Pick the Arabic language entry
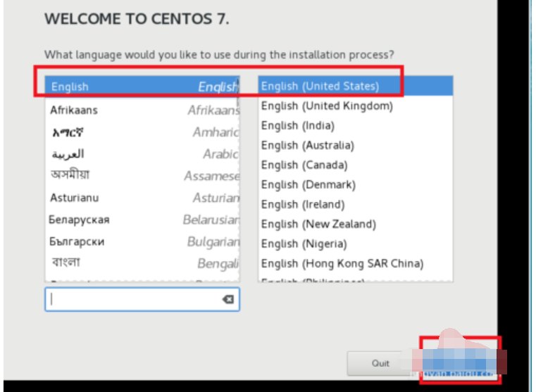Screen dimensions: 536x392 click(141, 154)
